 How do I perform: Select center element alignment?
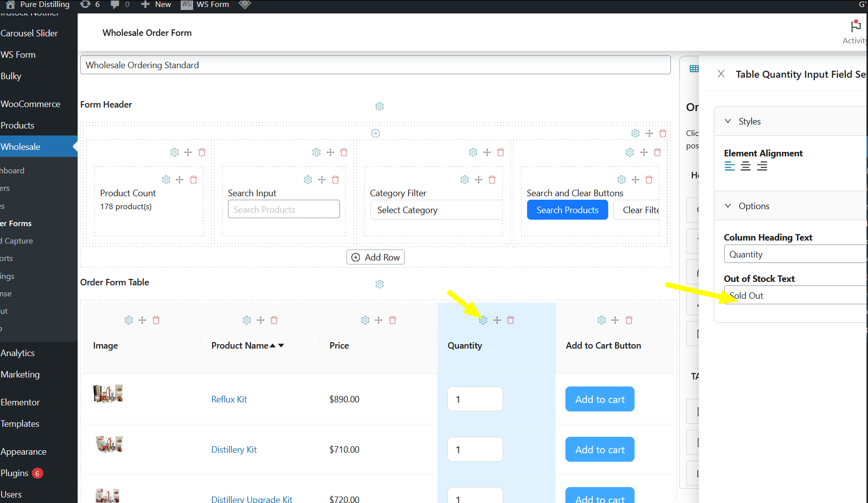coord(746,166)
